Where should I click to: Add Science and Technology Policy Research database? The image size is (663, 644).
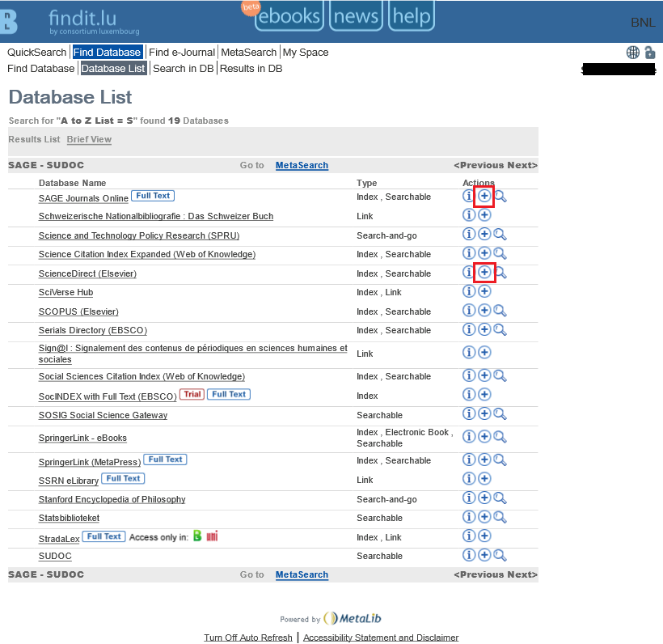(x=484, y=234)
